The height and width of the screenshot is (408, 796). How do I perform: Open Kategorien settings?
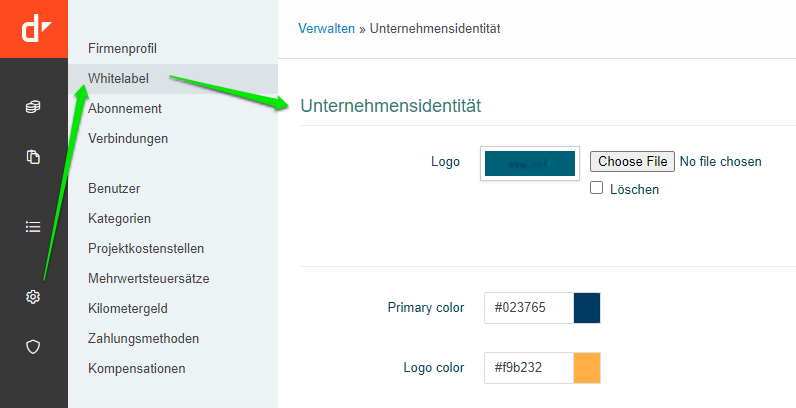(120, 218)
